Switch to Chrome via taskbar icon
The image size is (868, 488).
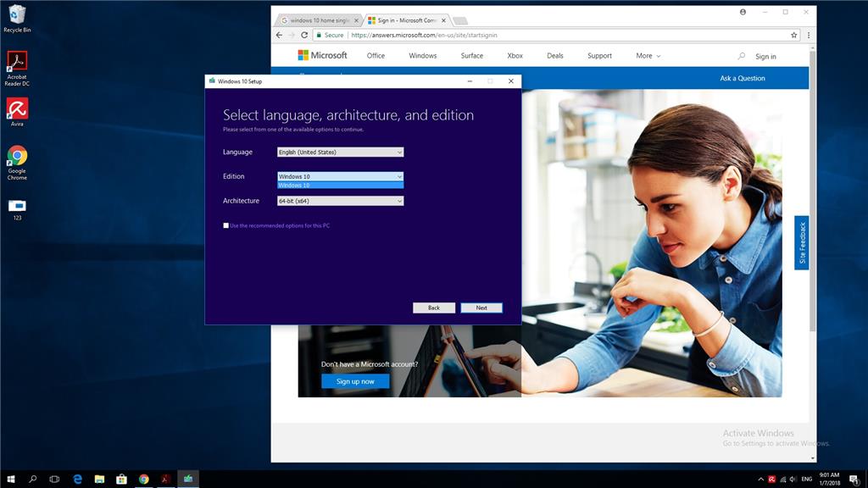click(x=144, y=479)
